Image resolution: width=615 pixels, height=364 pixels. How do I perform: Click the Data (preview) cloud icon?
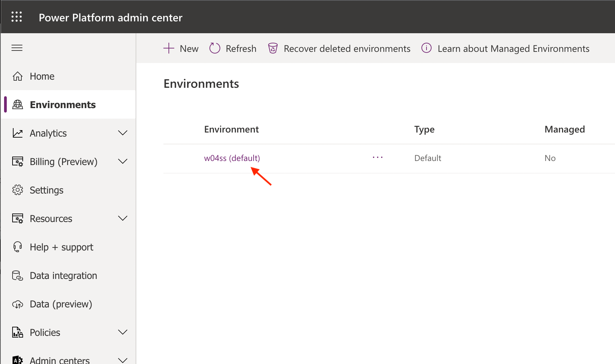18,304
